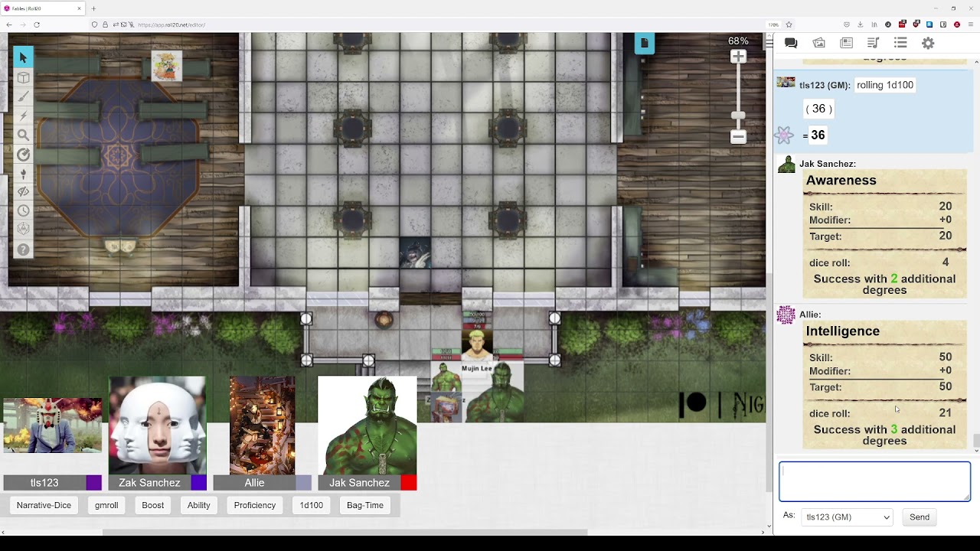
Task: Open the FX lightning tool
Action: (23, 116)
